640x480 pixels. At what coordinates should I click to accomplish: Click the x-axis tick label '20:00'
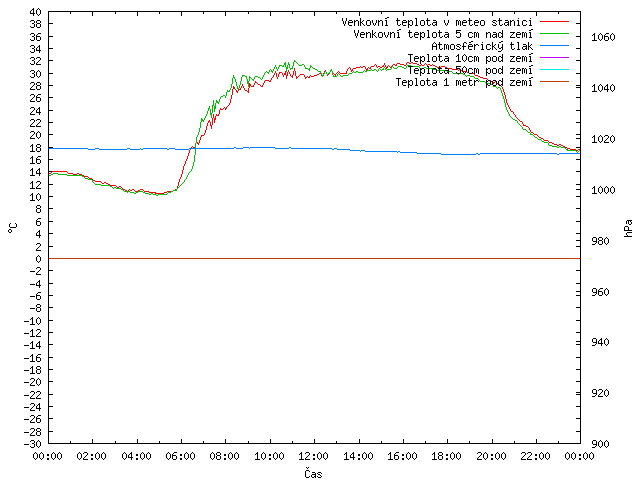491,456
